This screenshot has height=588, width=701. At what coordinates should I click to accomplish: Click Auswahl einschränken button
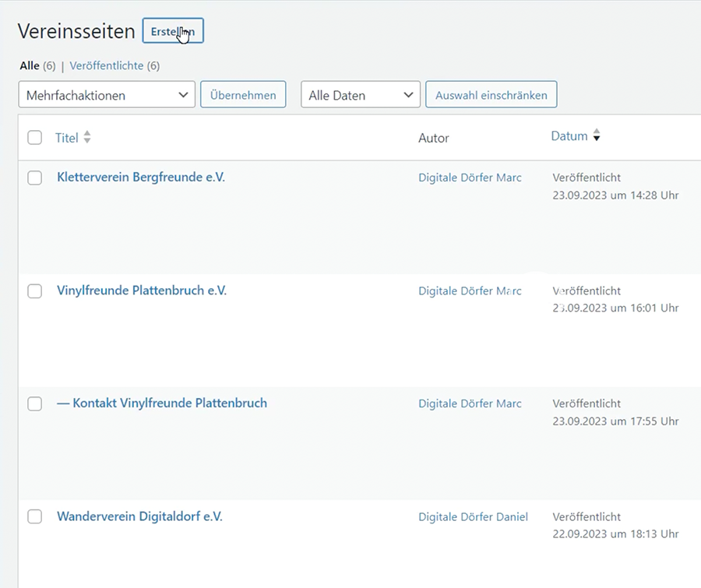[491, 95]
